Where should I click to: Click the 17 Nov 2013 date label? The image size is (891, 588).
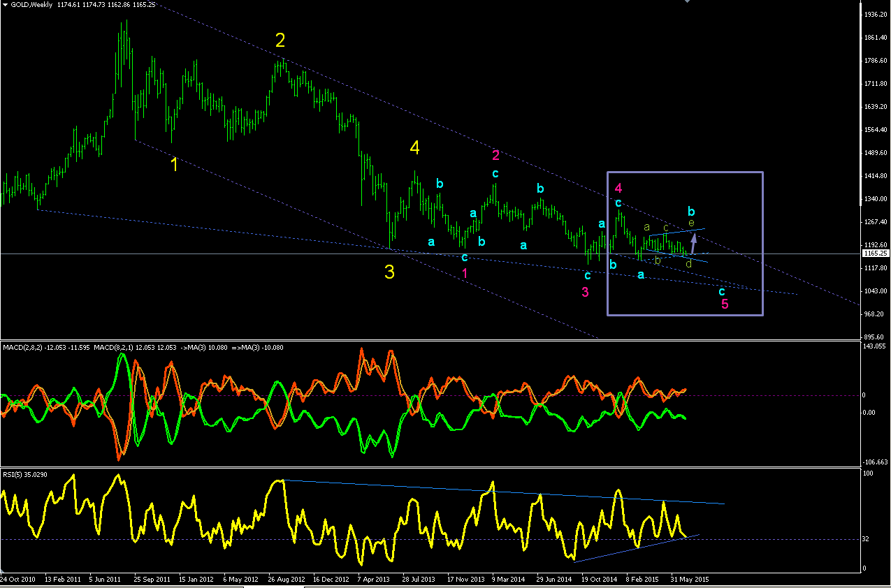tap(465, 579)
